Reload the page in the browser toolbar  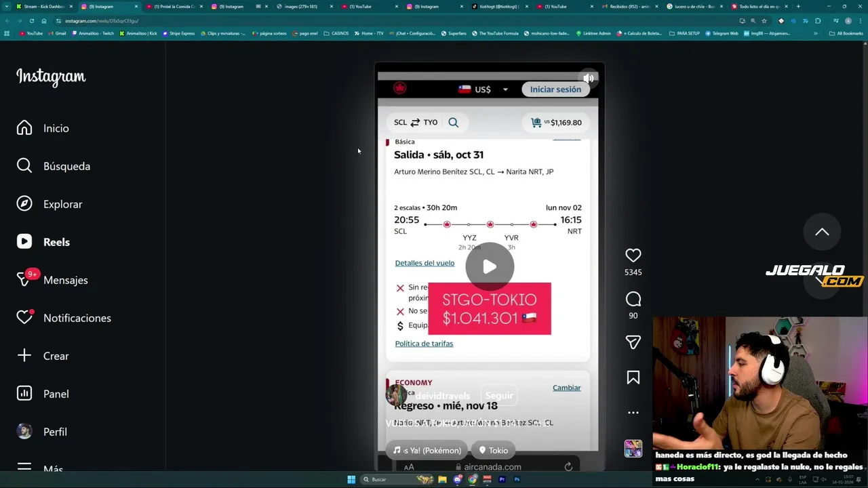pos(32,21)
